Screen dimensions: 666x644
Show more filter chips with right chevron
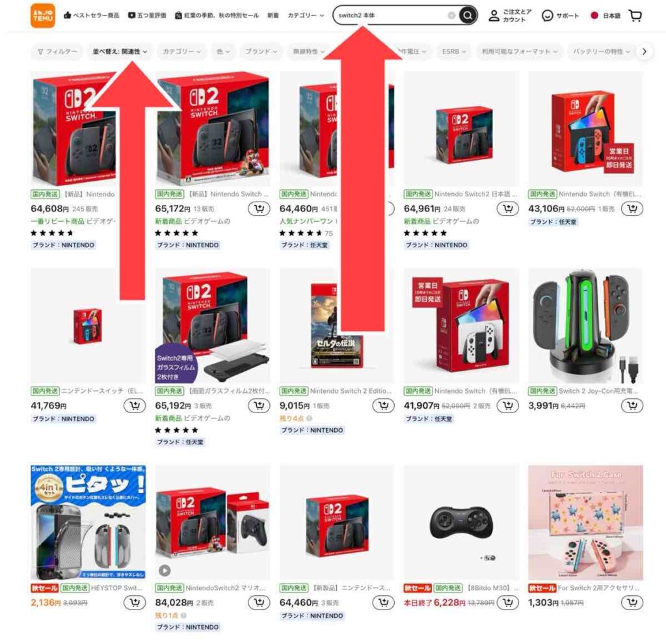645,51
